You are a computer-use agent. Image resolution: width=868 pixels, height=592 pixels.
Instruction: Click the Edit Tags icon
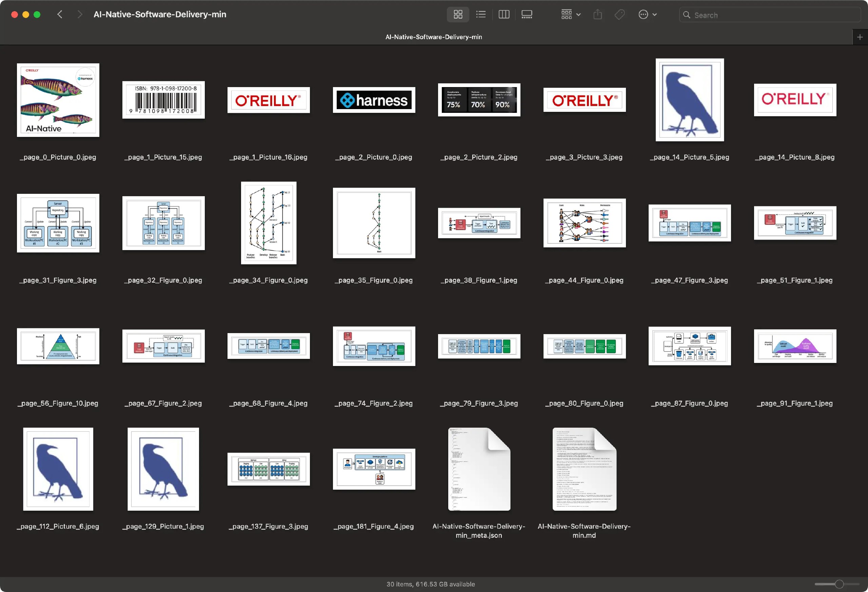[x=619, y=15]
